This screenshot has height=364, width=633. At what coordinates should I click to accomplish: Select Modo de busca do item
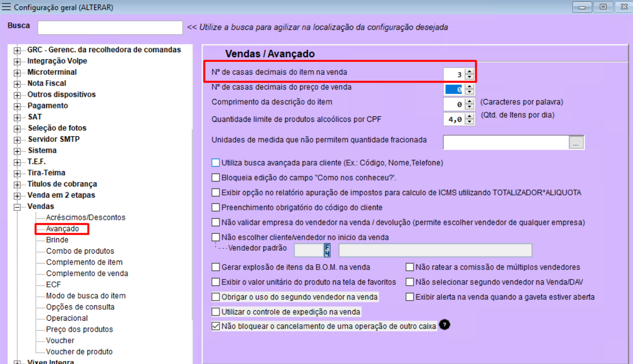[x=86, y=296]
